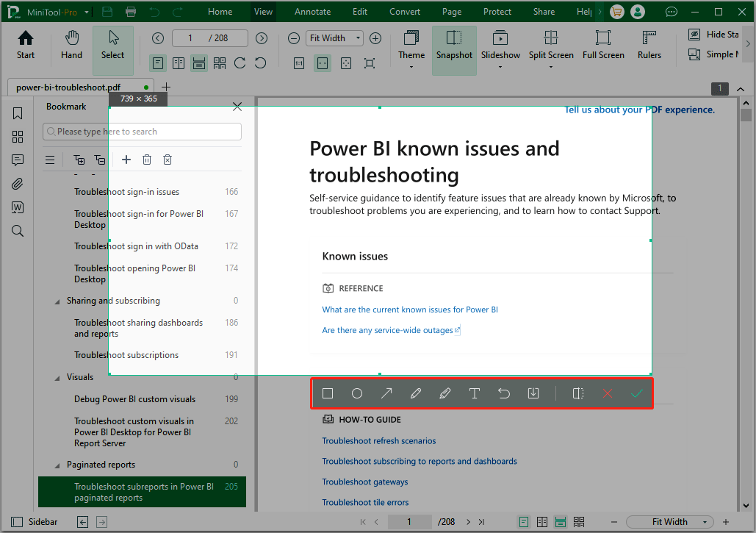
Task: Open the Start home tool
Action: click(26, 45)
